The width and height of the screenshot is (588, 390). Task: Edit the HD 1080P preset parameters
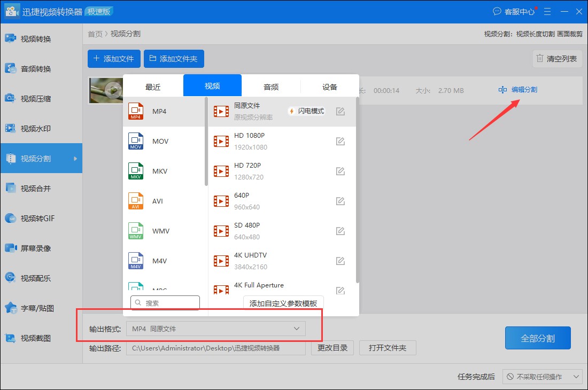coord(341,141)
